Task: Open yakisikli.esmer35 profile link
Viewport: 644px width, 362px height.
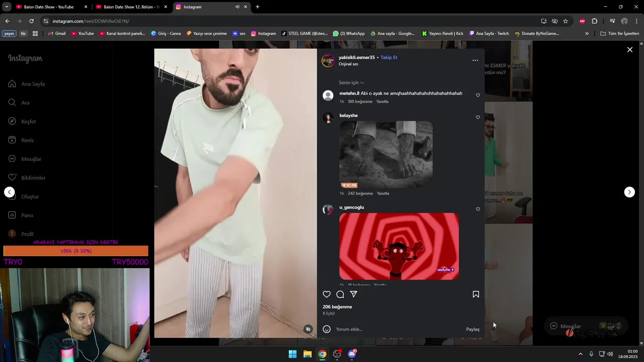Action: point(357,57)
